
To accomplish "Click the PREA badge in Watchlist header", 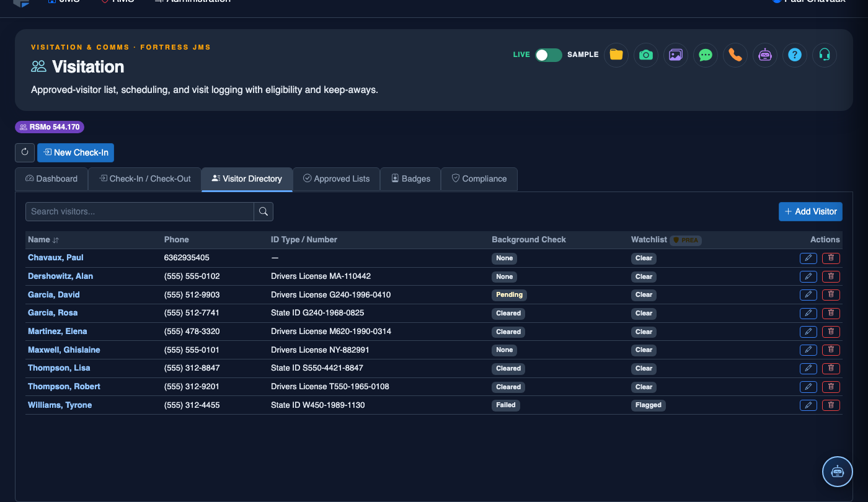I will (x=686, y=240).
